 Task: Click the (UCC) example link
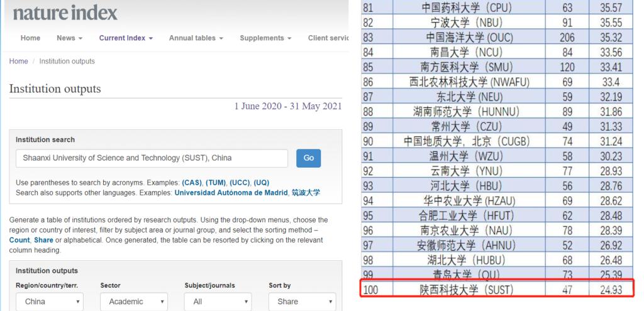[240, 183]
